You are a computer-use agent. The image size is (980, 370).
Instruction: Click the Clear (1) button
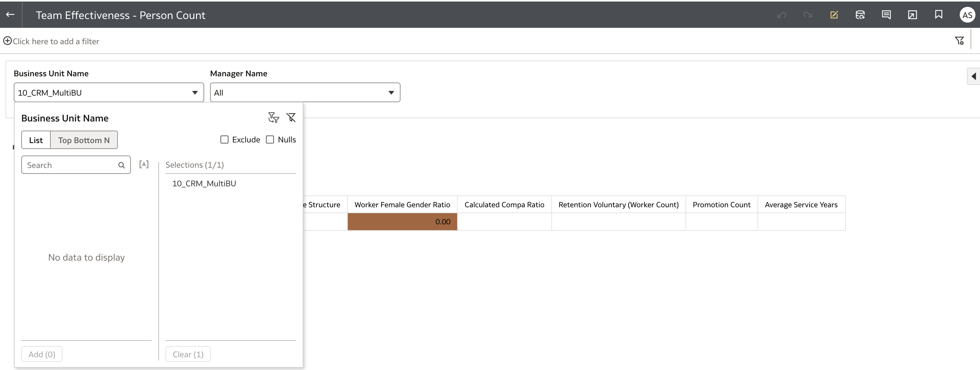pyautogui.click(x=188, y=354)
